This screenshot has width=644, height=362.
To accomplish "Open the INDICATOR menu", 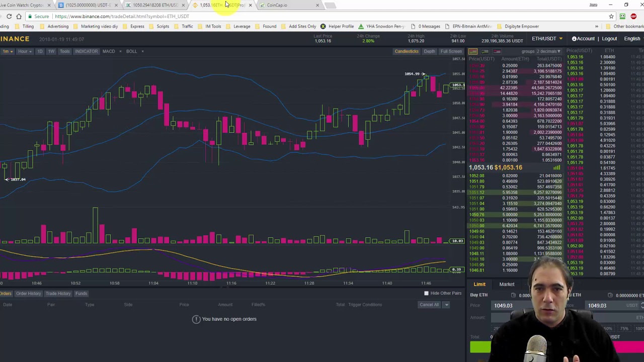I will coord(86,51).
